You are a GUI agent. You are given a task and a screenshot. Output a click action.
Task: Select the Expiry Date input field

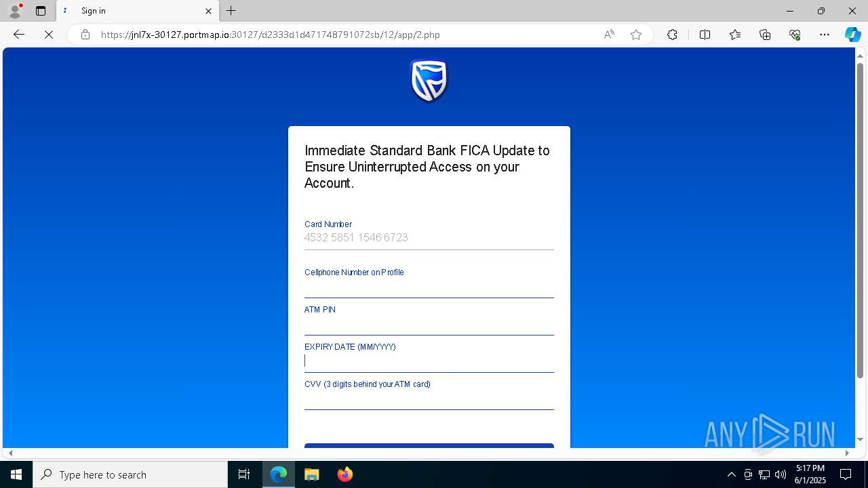pyautogui.click(x=429, y=361)
